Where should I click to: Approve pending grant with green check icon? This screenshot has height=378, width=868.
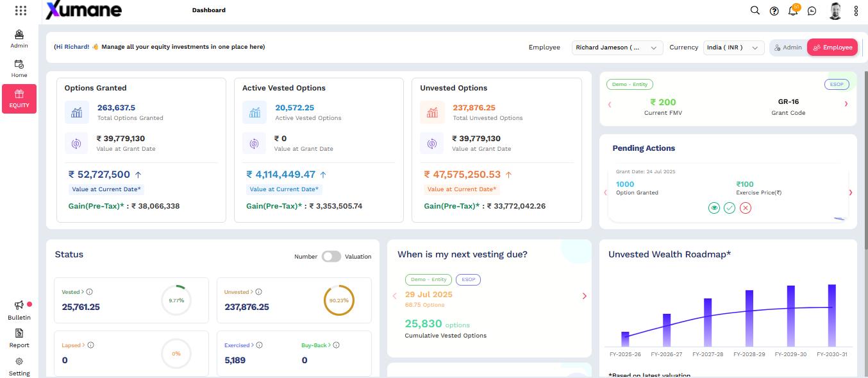(x=730, y=208)
